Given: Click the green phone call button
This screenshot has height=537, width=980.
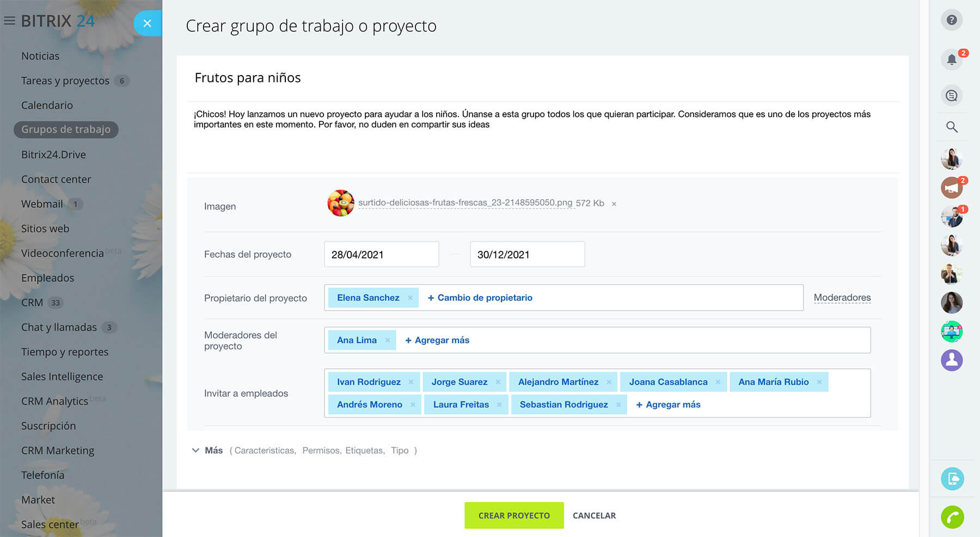Looking at the screenshot, I should coord(952,517).
